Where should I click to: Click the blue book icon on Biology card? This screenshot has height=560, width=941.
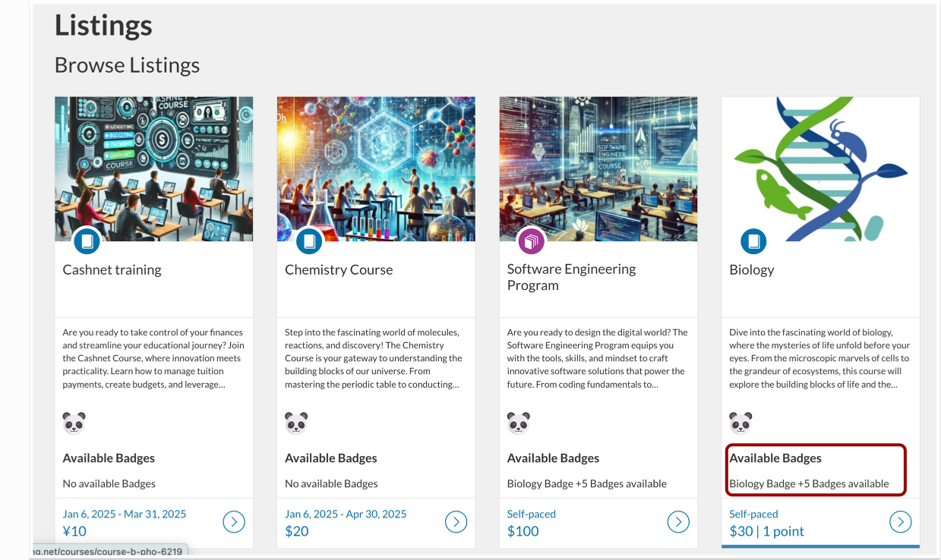[753, 241]
